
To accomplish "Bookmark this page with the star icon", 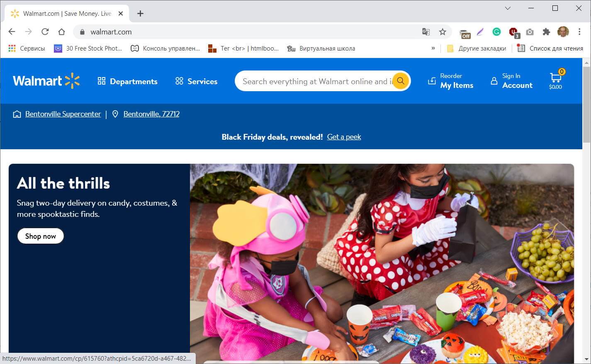I will 443,32.
